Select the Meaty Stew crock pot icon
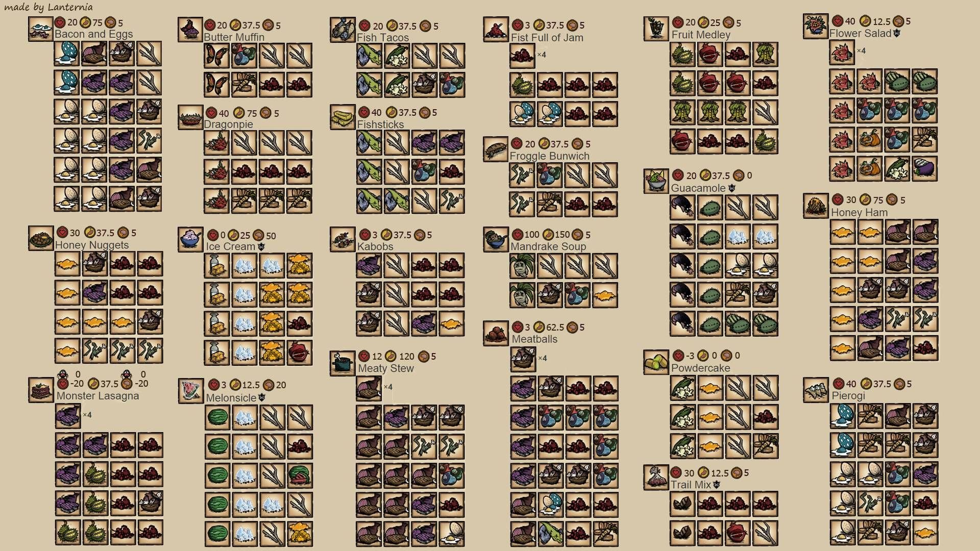The width and height of the screenshot is (980, 551). point(342,363)
